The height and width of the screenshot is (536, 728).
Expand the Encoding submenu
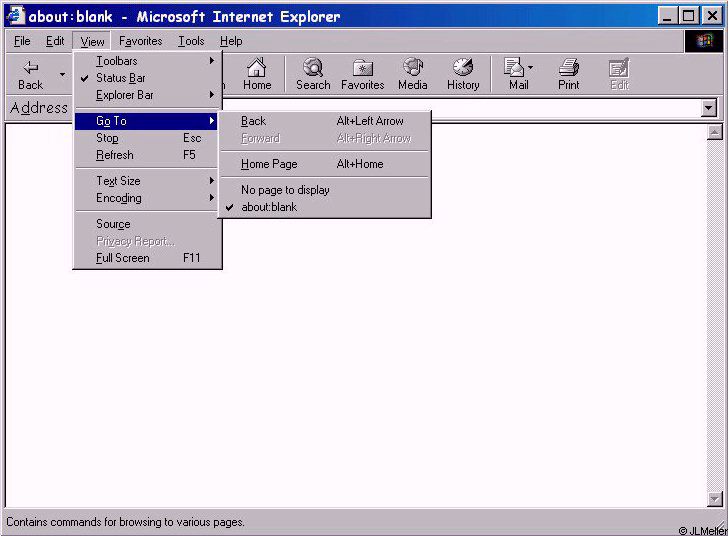click(x=147, y=198)
